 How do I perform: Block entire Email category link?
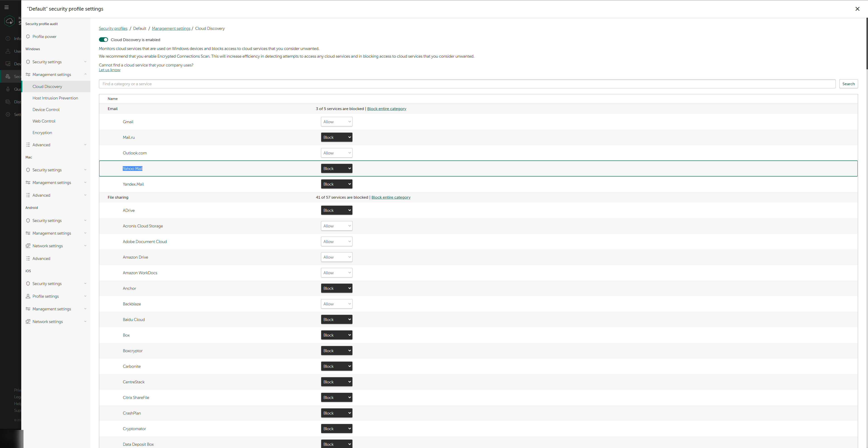click(x=387, y=109)
